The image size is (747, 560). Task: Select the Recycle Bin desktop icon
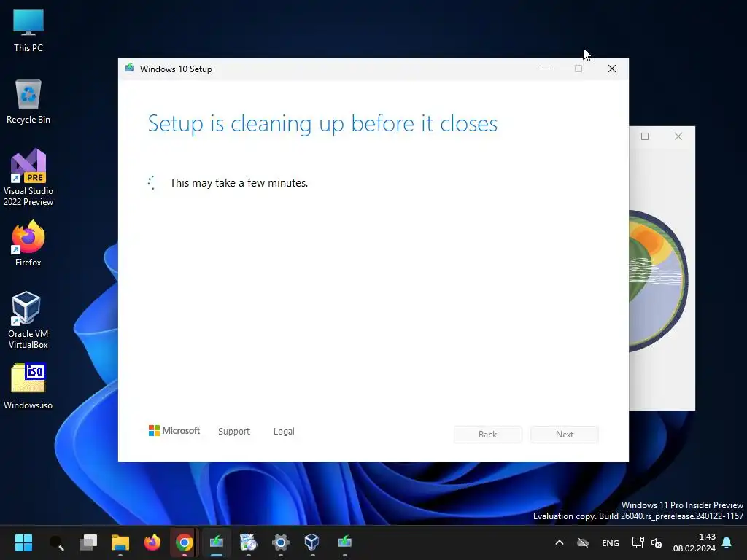[28, 101]
